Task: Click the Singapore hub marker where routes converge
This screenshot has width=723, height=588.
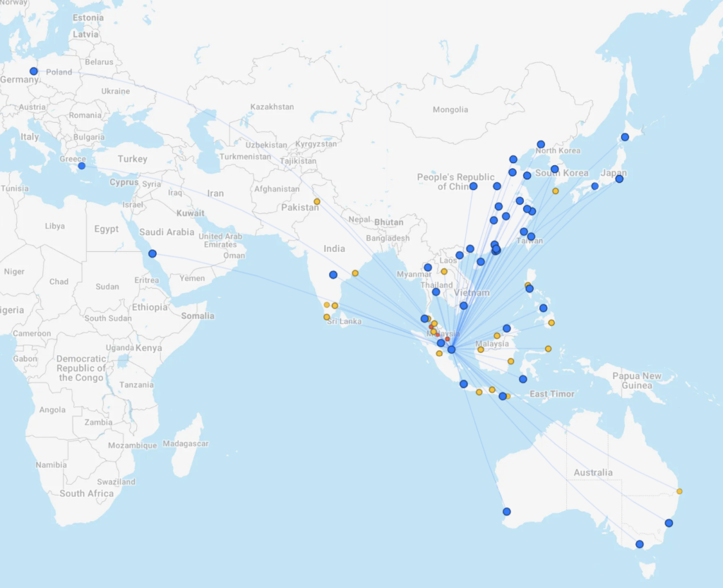Action: point(451,349)
